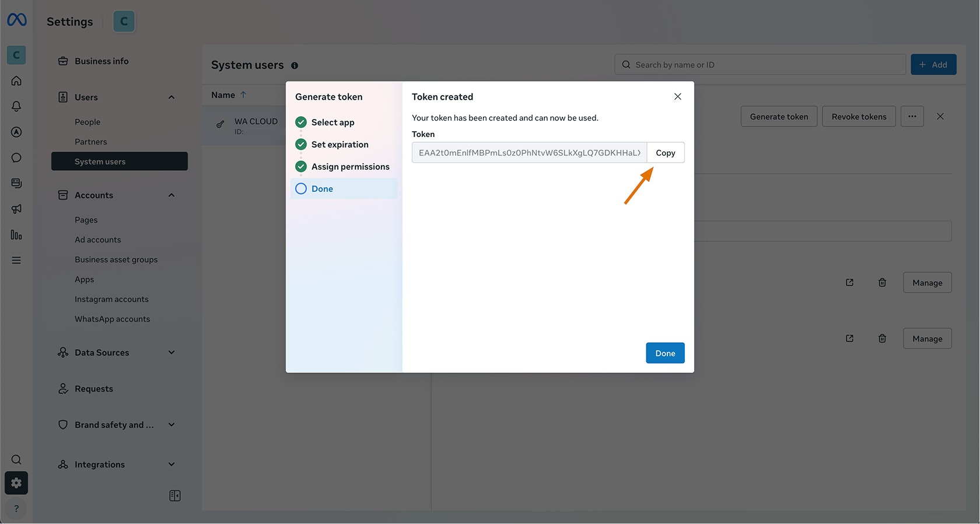This screenshot has height=524, width=980.
Task: Open the bar chart insights icon
Action: (16, 235)
